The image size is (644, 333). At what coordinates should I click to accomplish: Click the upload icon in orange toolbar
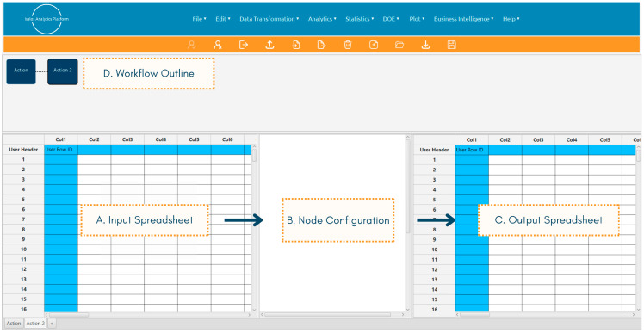pos(269,45)
